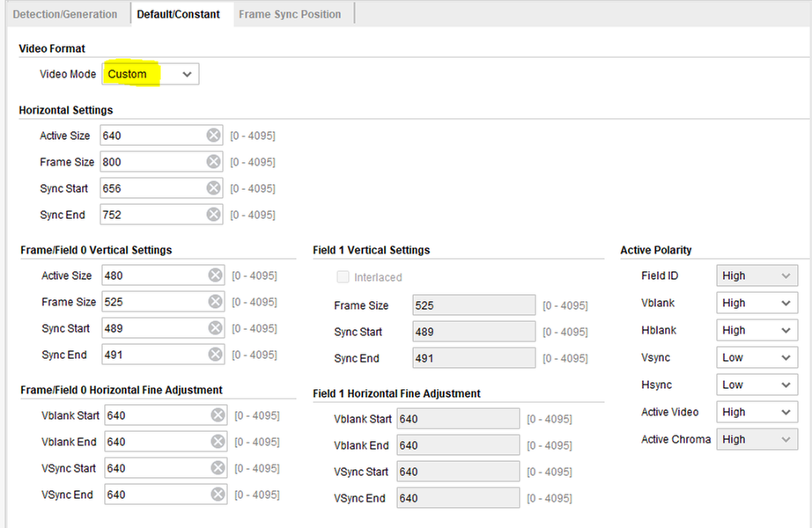Clear the Horizontal Frame Size value
The image size is (812, 528).
[213, 162]
